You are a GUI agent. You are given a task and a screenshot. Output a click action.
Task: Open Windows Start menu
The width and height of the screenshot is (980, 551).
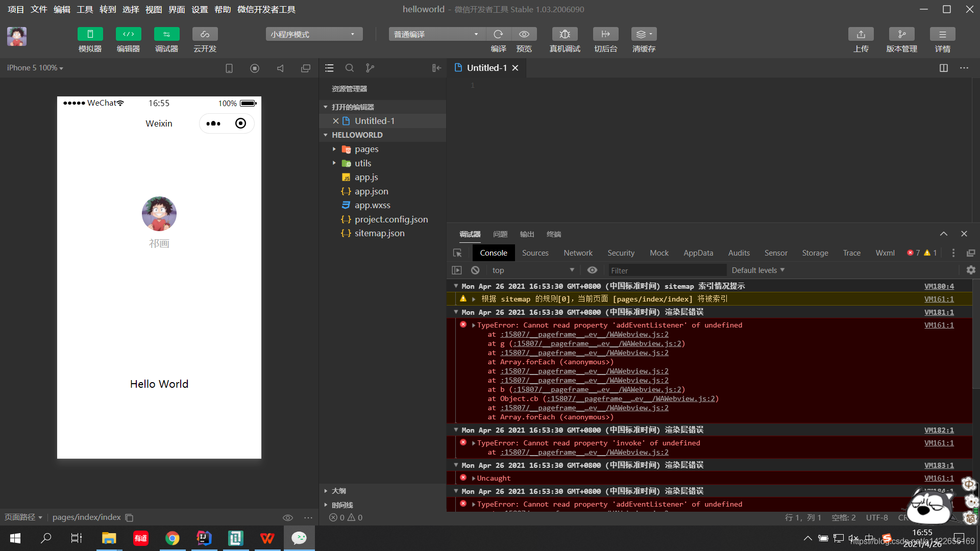pyautogui.click(x=15, y=538)
